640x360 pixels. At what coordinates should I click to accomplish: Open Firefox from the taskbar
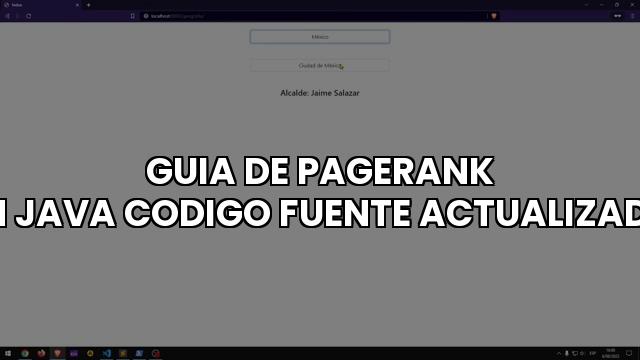(41, 353)
